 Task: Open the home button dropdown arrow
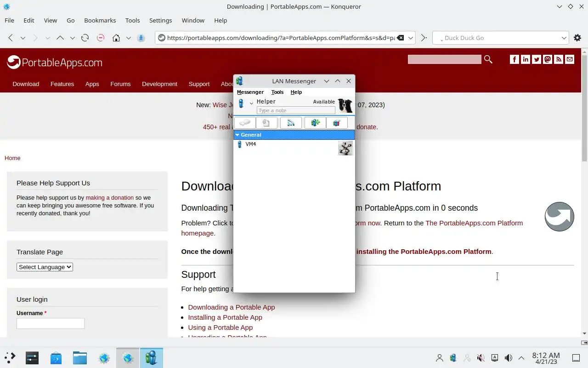click(129, 38)
